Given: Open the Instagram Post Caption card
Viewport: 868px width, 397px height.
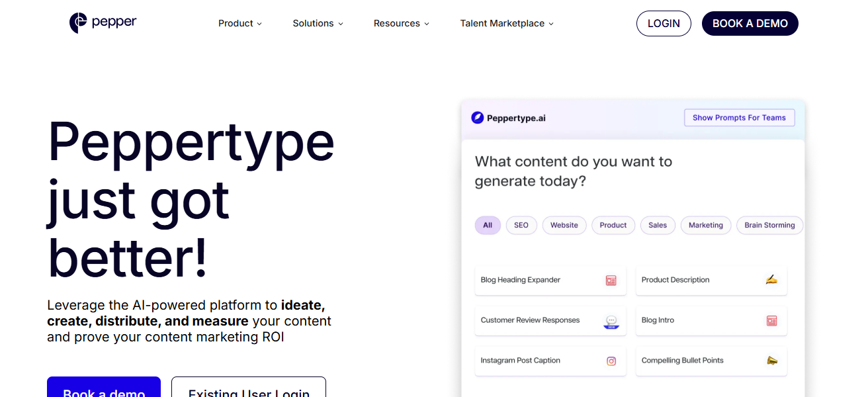Looking at the screenshot, I should pyautogui.click(x=550, y=361).
